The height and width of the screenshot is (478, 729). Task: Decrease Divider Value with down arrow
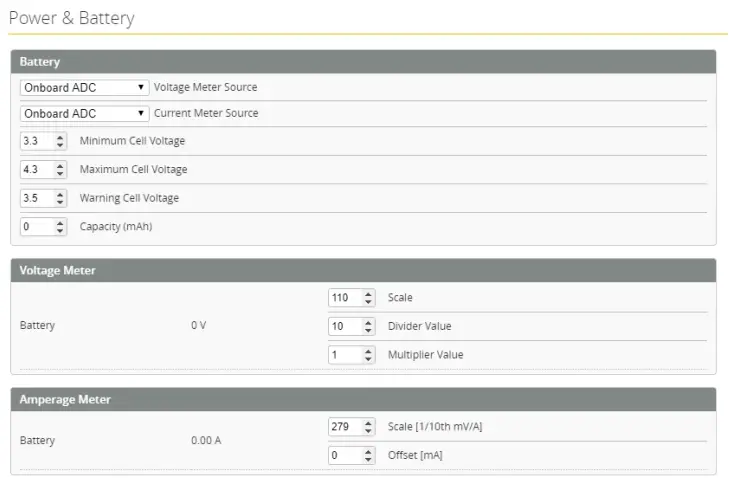point(368,330)
